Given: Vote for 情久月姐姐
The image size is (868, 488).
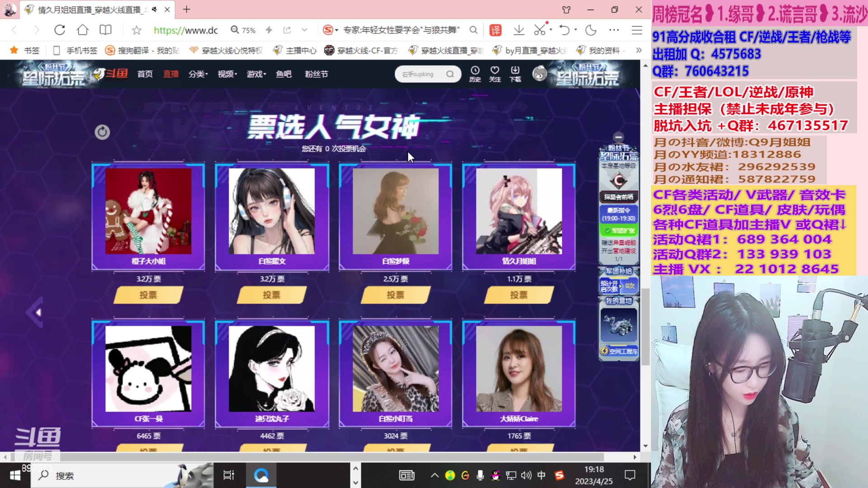Looking at the screenshot, I should coord(519,295).
